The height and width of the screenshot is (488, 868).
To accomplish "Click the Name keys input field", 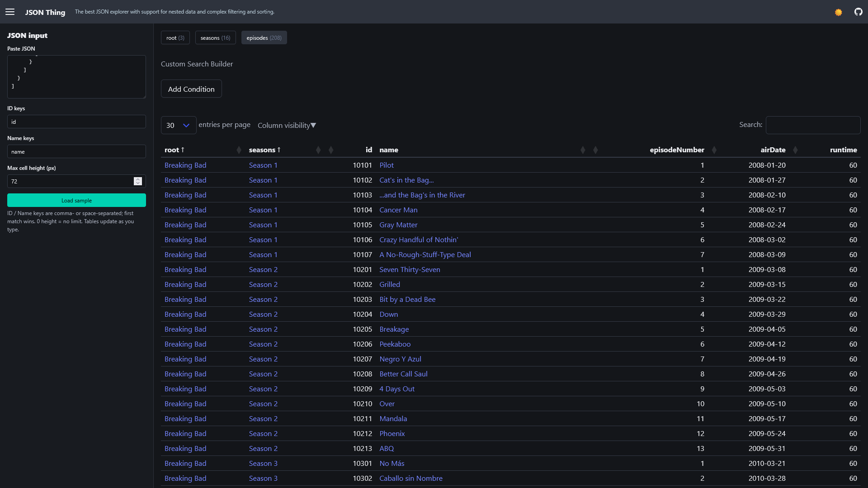I will [76, 151].
